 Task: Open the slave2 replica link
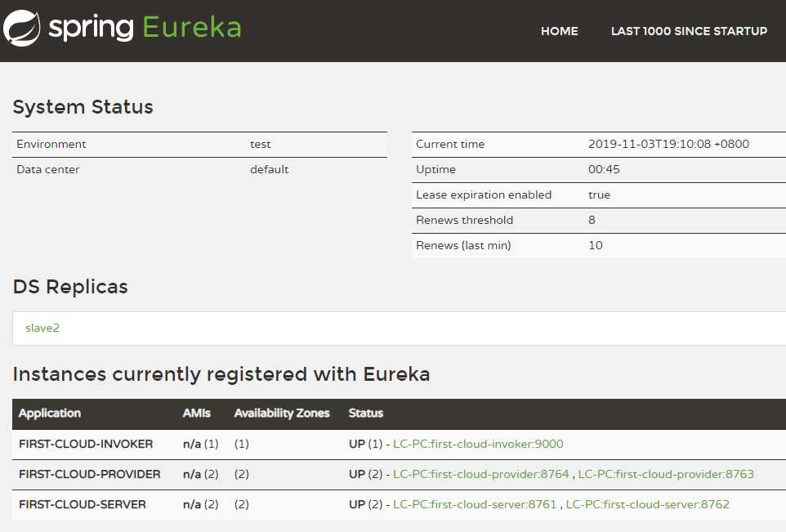(42, 328)
